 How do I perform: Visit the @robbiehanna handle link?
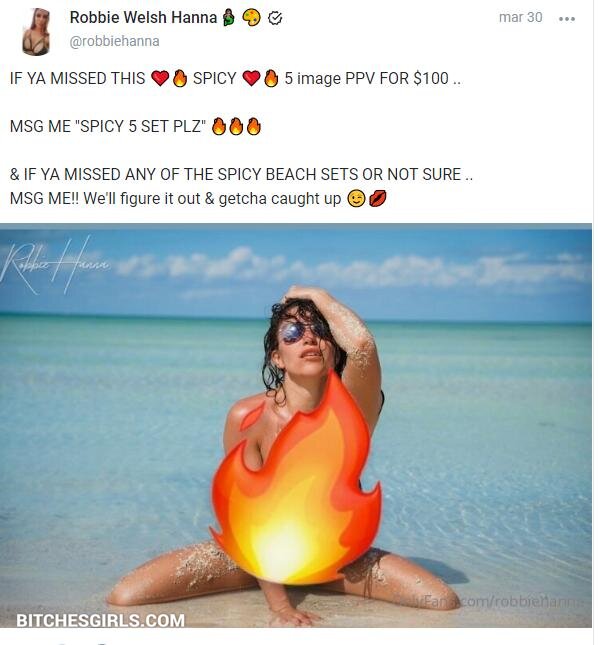click(x=114, y=41)
